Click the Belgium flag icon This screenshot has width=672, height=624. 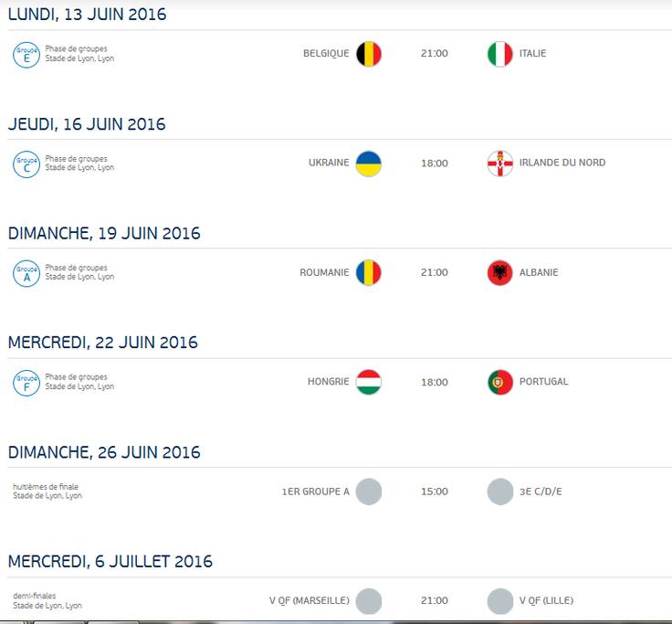(369, 54)
